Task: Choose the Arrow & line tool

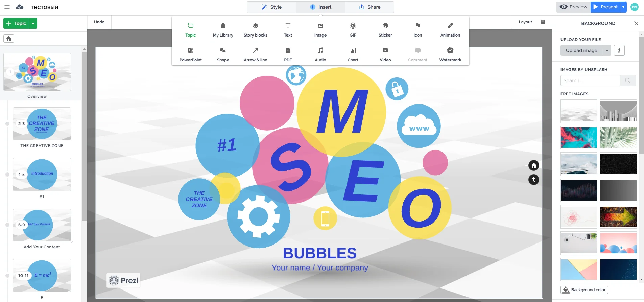Action: click(x=255, y=54)
